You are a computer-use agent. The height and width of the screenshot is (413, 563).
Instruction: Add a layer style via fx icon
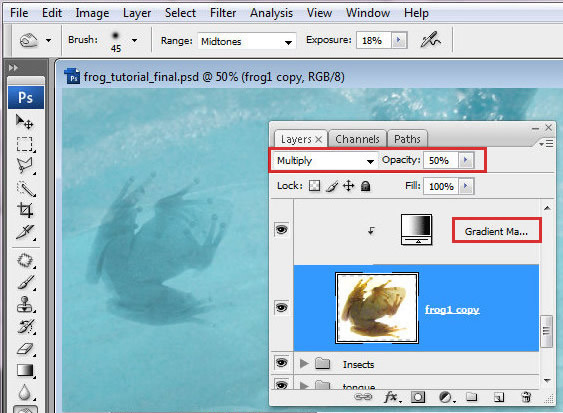pyautogui.click(x=392, y=397)
